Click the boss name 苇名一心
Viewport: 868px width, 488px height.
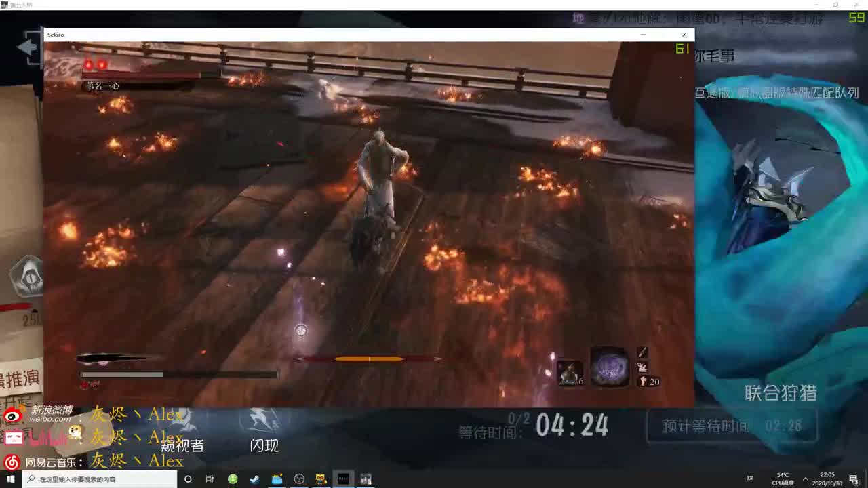point(103,86)
